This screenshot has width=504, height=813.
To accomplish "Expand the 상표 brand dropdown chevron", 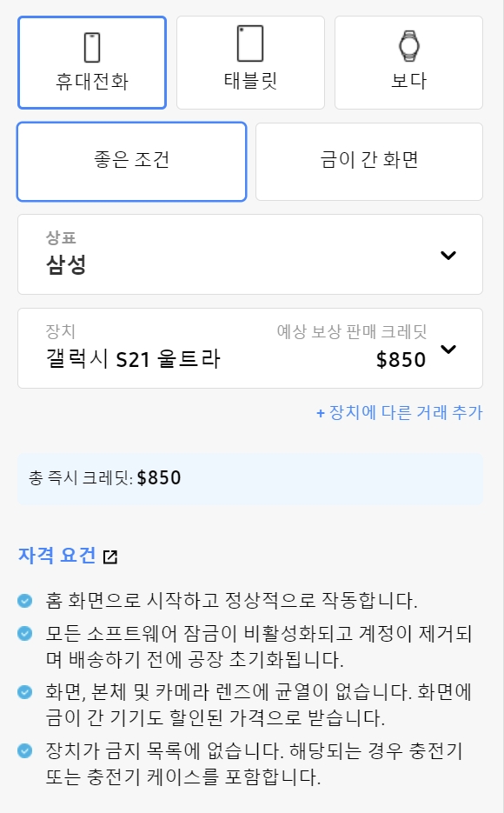I will (x=448, y=255).
